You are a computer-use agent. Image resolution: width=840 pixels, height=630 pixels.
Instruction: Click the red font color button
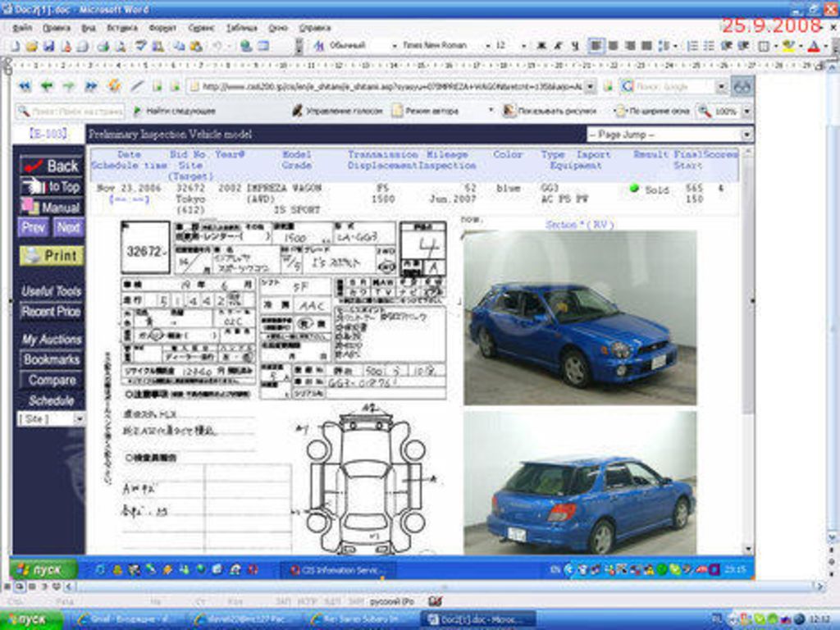point(814,47)
